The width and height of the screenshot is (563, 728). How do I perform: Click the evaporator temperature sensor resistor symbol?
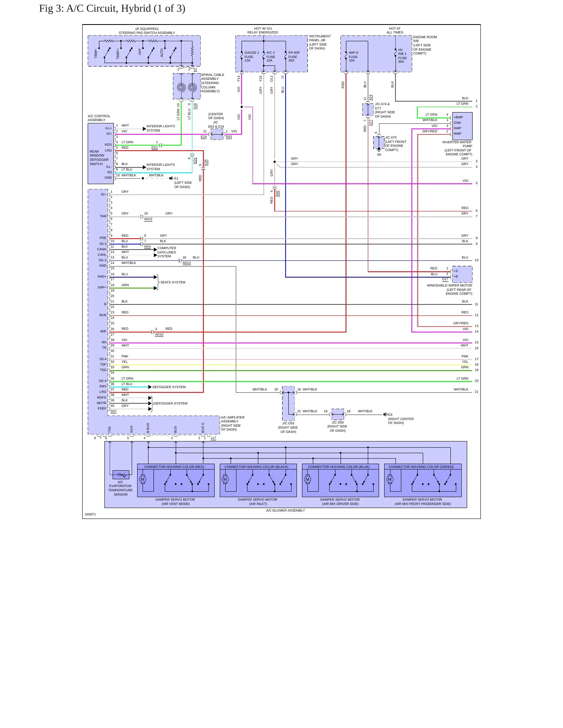[x=121, y=475]
